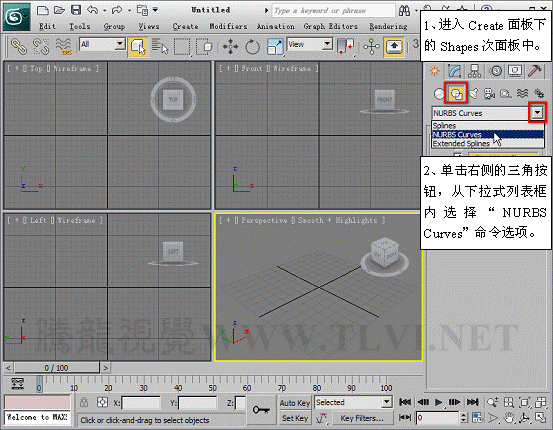Click the Save File floppy icon
This screenshot has width=553, height=430.
pos(76,10)
